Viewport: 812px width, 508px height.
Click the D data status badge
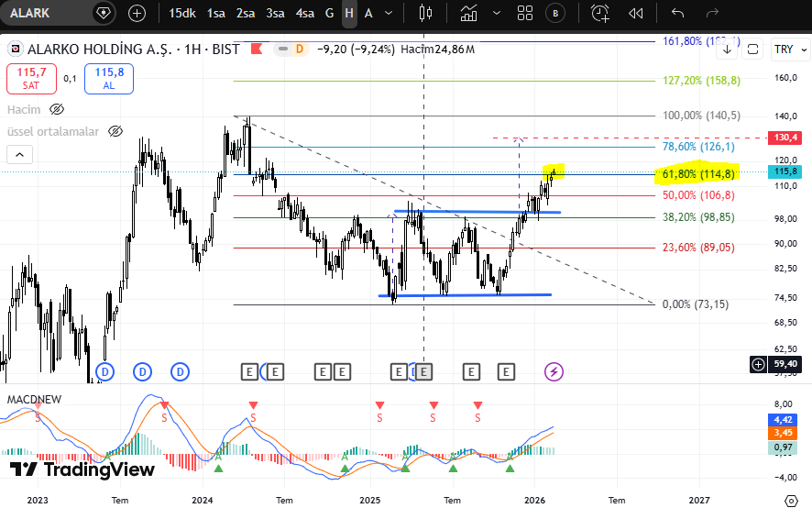(300, 50)
